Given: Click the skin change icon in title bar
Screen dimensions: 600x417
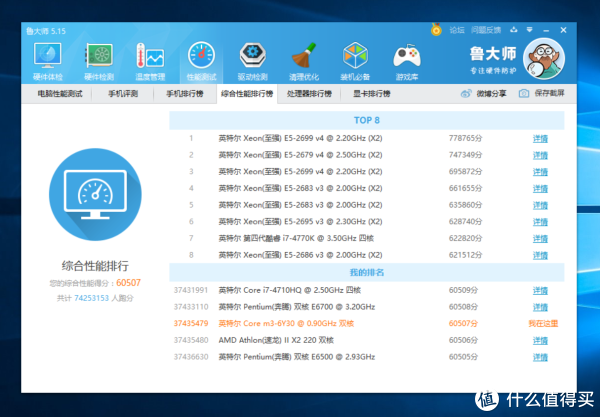Looking at the screenshot, I should pyautogui.click(x=514, y=29).
